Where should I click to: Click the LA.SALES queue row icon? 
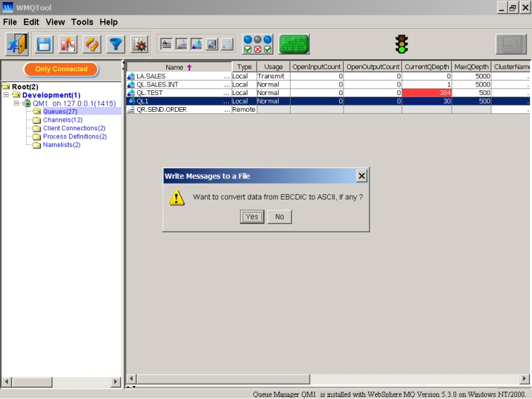pyautogui.click(x=131, y=76)
